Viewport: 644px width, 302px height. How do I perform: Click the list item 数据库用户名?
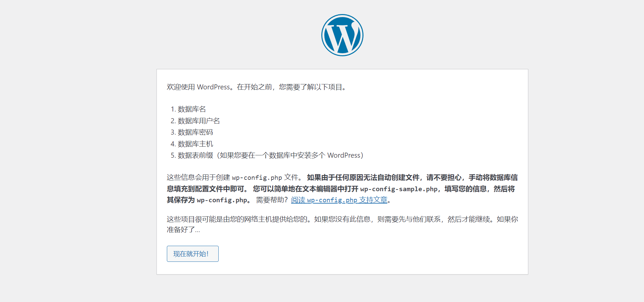[199, 121]
